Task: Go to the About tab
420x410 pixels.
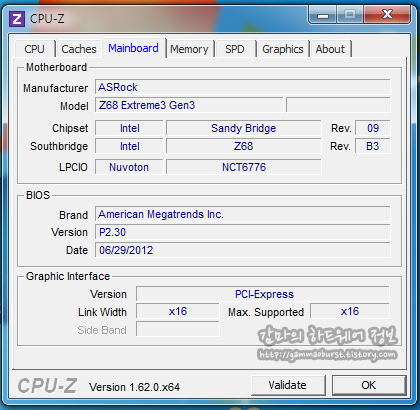Action: (x=330, y=49)
